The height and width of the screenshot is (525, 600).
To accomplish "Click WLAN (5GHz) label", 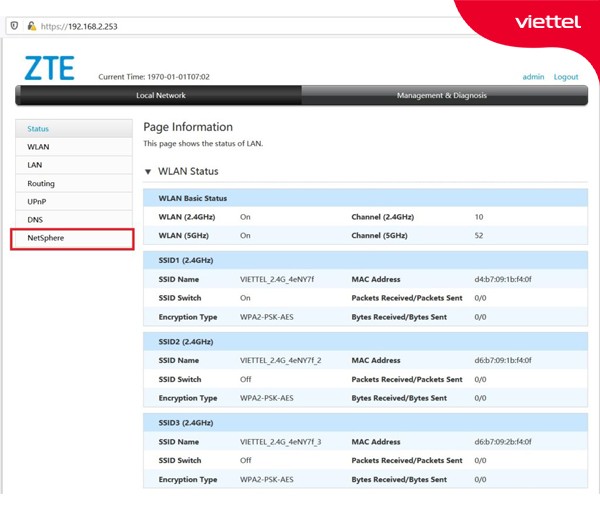I will [184, 235].
